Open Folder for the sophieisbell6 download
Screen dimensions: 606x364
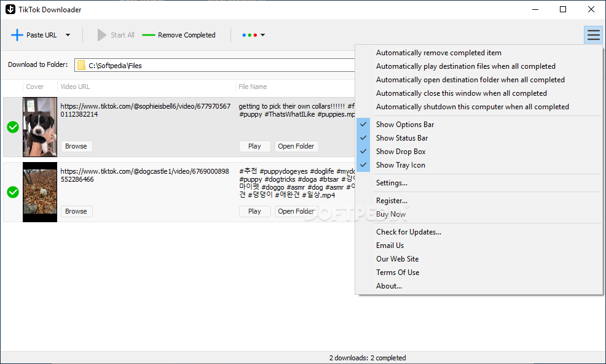296,146
